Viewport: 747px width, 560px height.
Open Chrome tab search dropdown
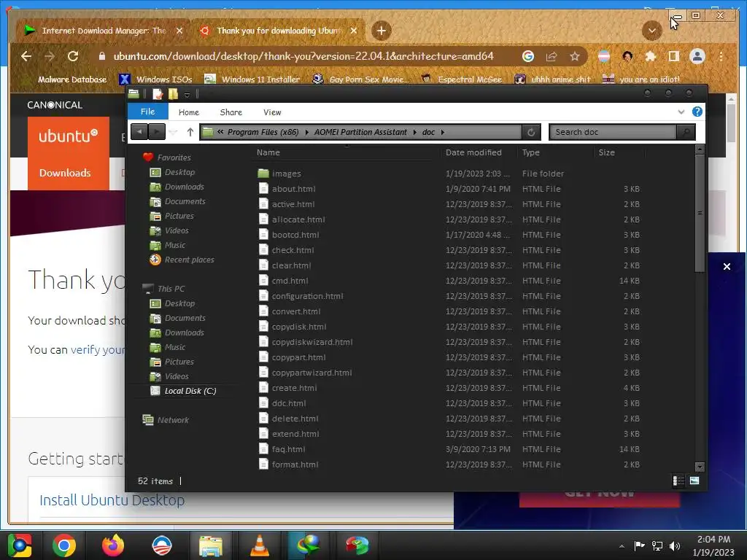tap(651, 31)
